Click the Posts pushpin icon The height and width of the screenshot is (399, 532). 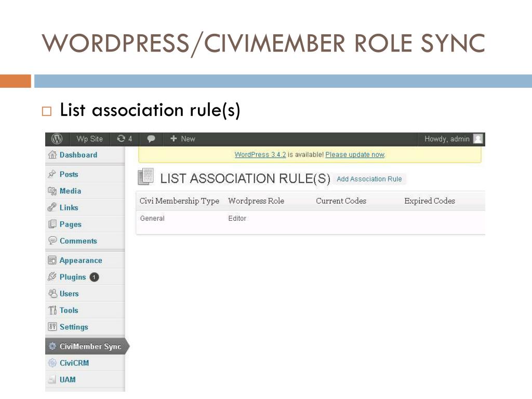pos(52,174)
